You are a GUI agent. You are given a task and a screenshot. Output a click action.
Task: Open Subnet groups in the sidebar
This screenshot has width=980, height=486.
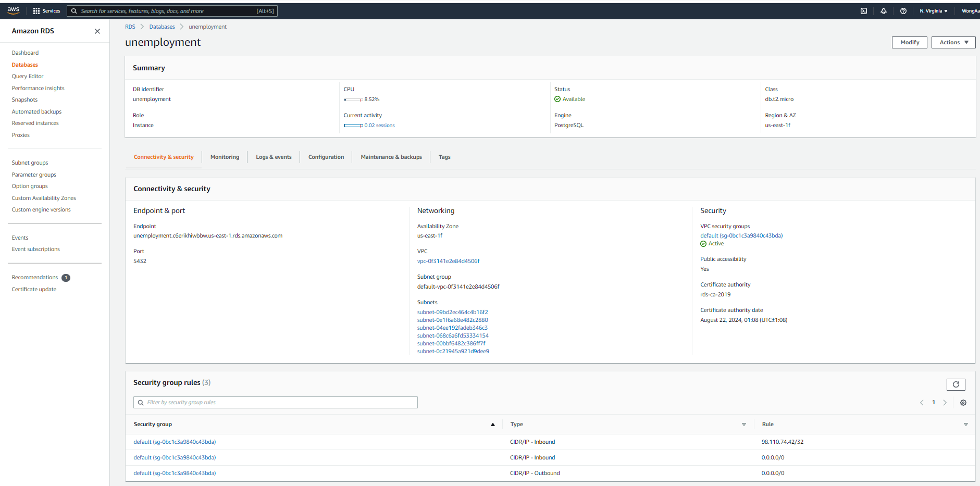tap(30, 163)
